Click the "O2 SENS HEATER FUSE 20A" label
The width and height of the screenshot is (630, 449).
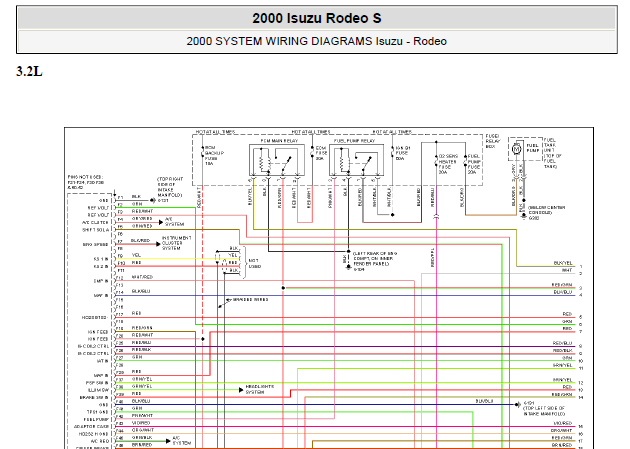448,164
